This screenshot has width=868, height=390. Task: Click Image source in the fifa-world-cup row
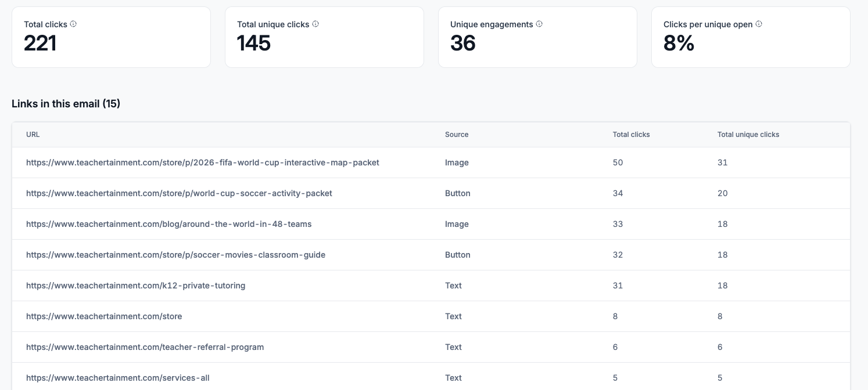pos(457,162)
